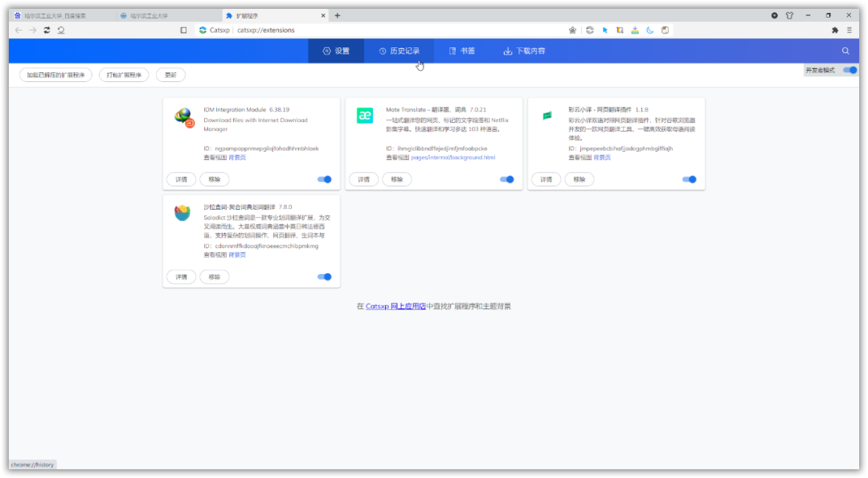Open the skin T-shirt icon
The height and width of the screenshot is (478, 868).
click(x=789, y=15)
